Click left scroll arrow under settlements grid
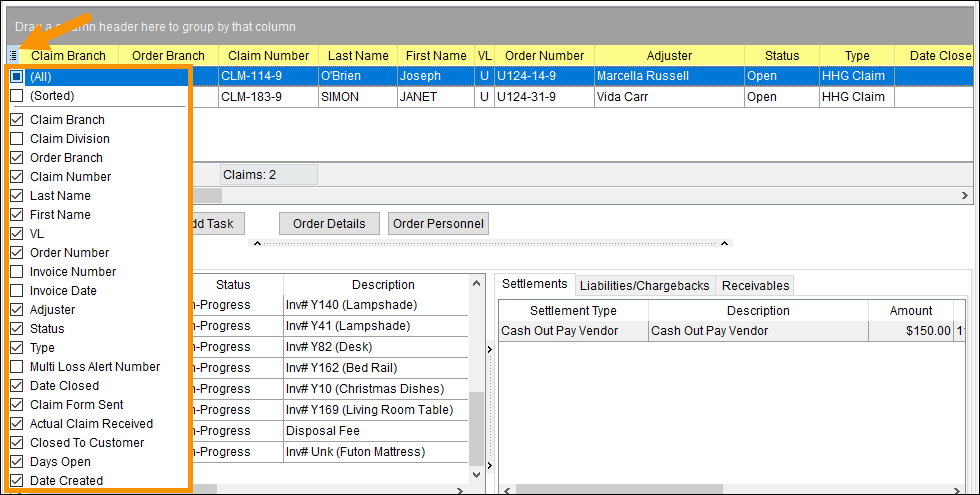 tap(507, 490)
